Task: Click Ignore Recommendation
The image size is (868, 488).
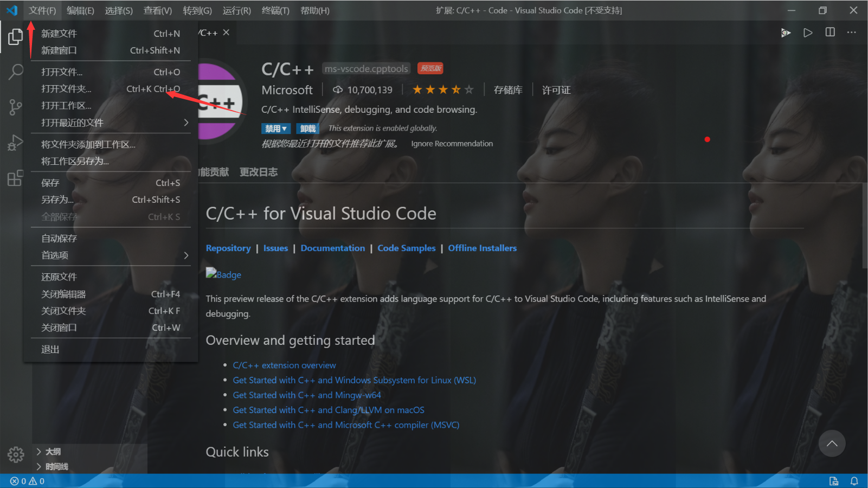Action: pos(452,144)
